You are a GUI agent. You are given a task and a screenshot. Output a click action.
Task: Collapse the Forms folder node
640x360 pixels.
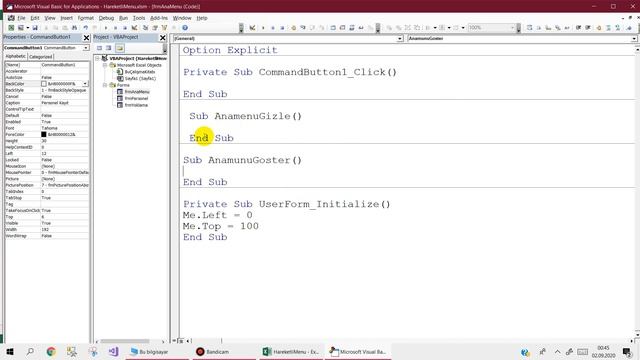105,85
